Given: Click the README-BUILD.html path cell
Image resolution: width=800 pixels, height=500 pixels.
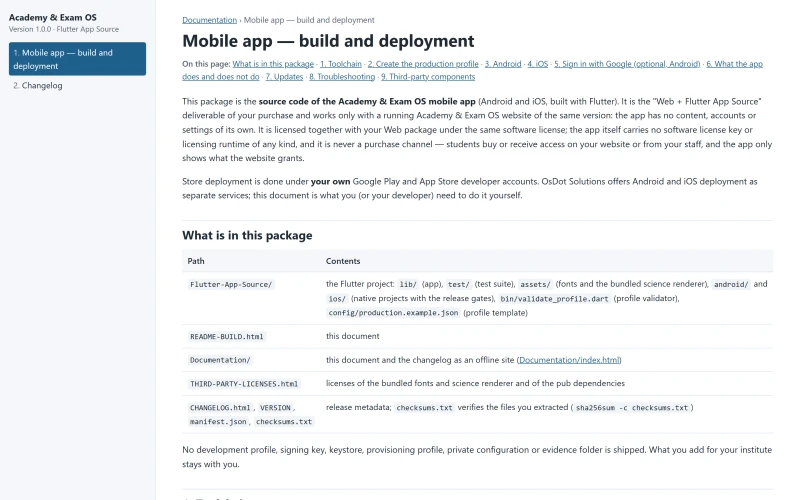Looking at the screenshot, I should (227, 336).
